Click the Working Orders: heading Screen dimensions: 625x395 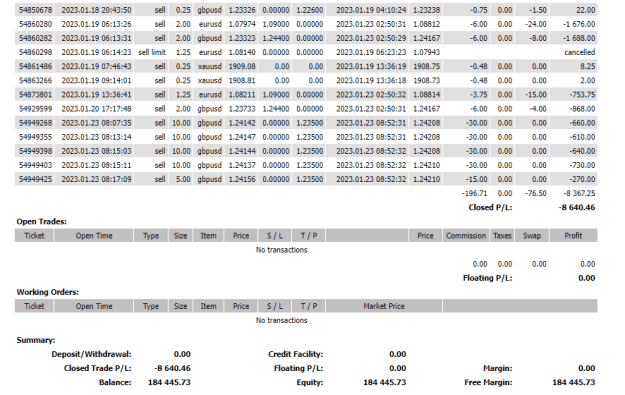coord(47,292)
